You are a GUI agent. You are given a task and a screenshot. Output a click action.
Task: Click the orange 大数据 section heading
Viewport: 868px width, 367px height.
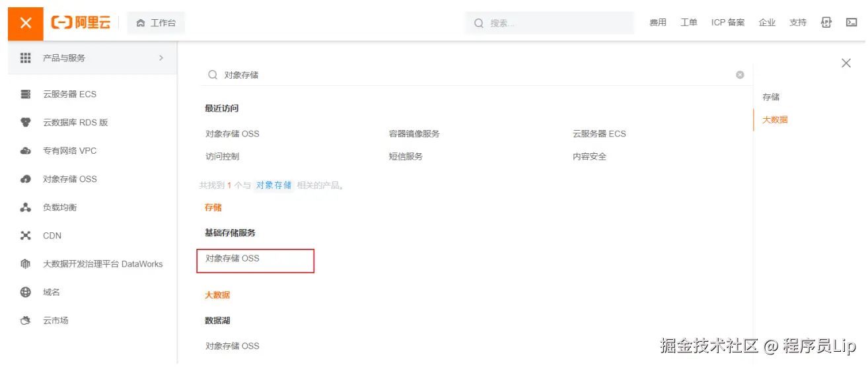[217, 295]
